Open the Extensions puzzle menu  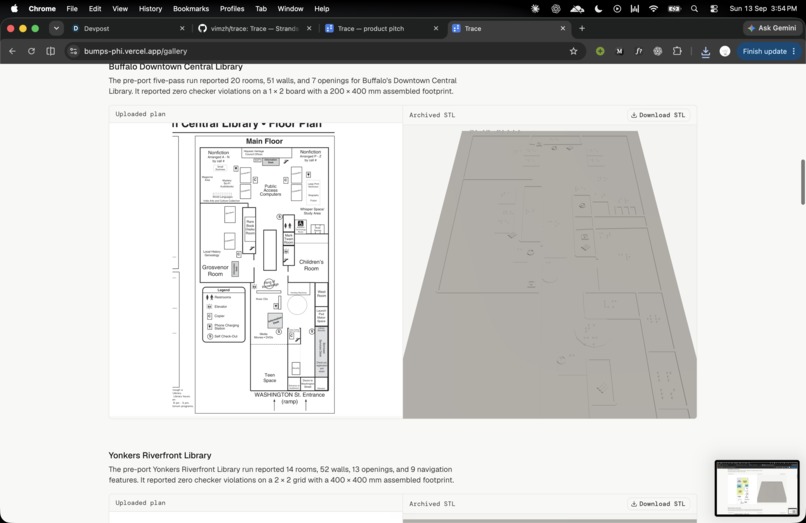coord(677,51)
